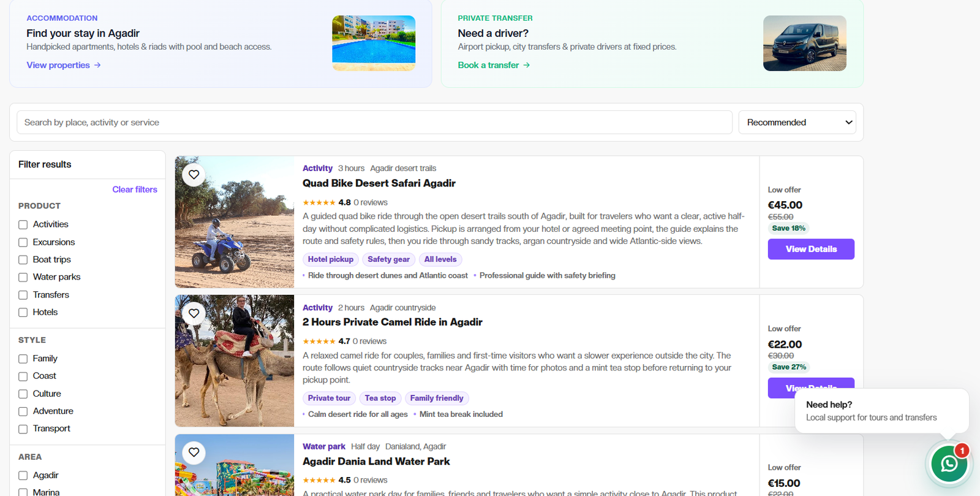
Task: Select the All levels tag
Action: 440,259
